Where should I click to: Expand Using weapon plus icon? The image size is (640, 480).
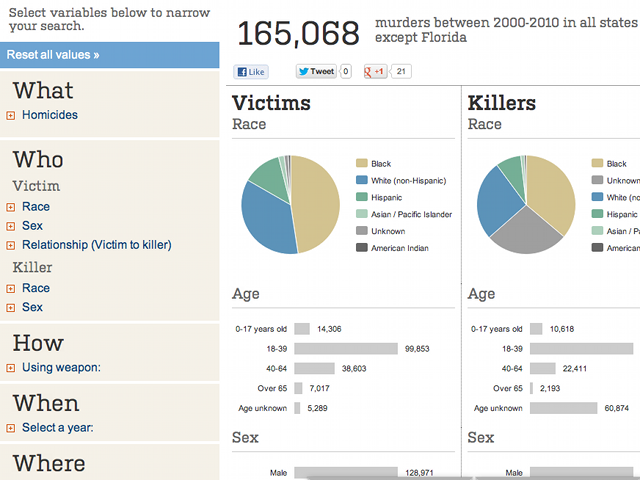pyautogui.click(x=11, y=369)
